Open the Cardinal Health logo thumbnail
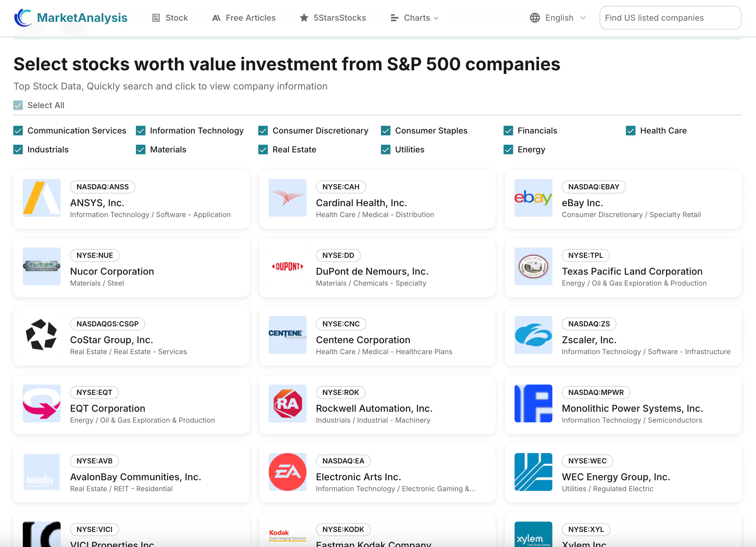The height and width of the screenshot is (547, 756). point(288,198)
